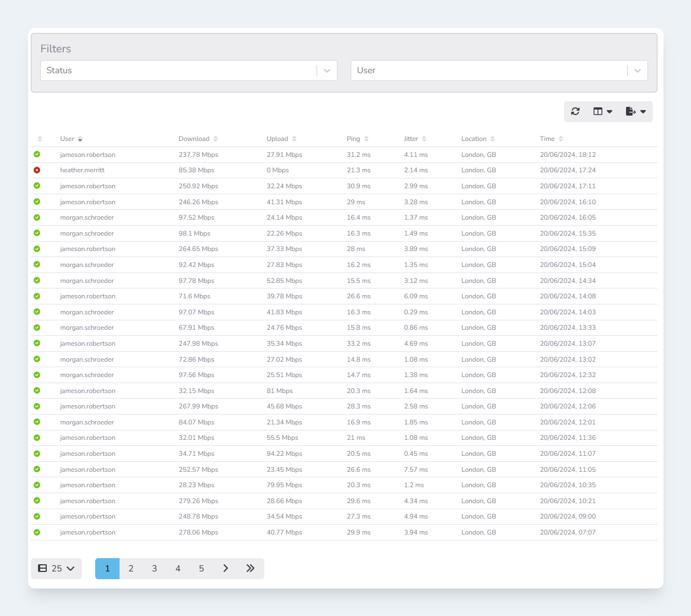
Task: Go to page 2
Action: [x=131, y=569]
